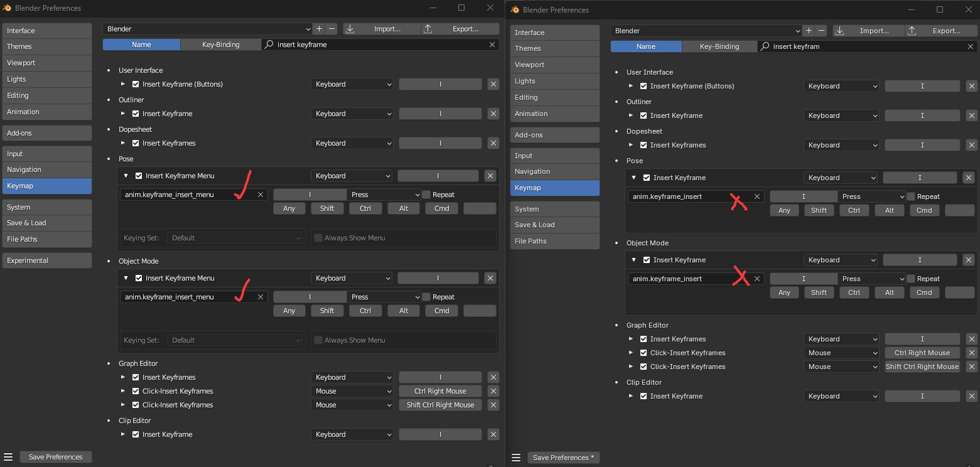Open Themes section in left window sidebar
980x467 pixels.
46,46
